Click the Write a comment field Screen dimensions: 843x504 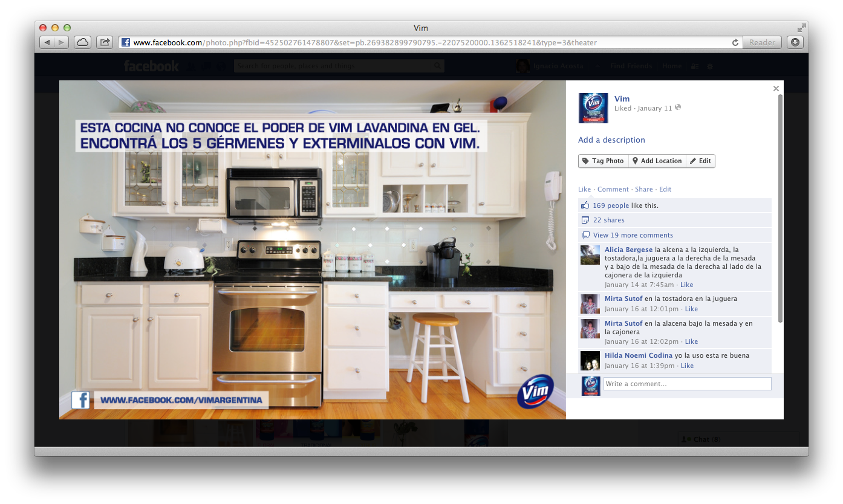pos(688,384)
